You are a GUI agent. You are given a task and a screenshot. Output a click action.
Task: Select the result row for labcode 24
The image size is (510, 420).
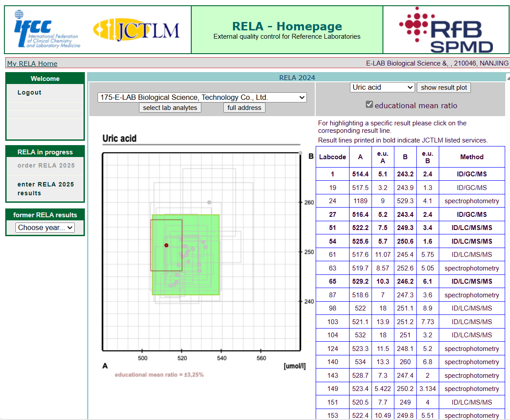pyautogui.click(x=410, y=201)
